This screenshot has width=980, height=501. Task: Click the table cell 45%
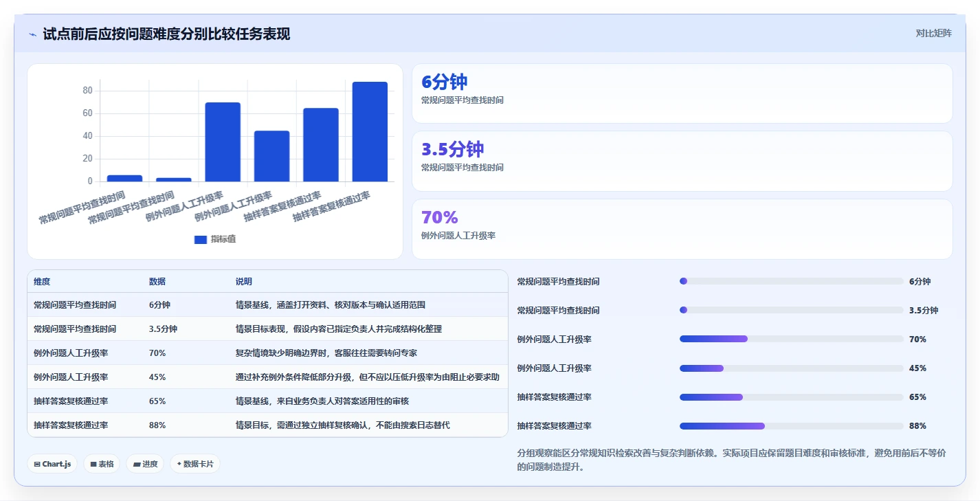coord(157,377)
